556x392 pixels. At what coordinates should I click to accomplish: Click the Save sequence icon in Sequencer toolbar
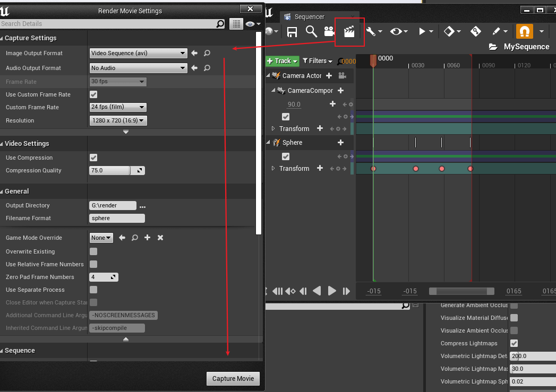292,32
